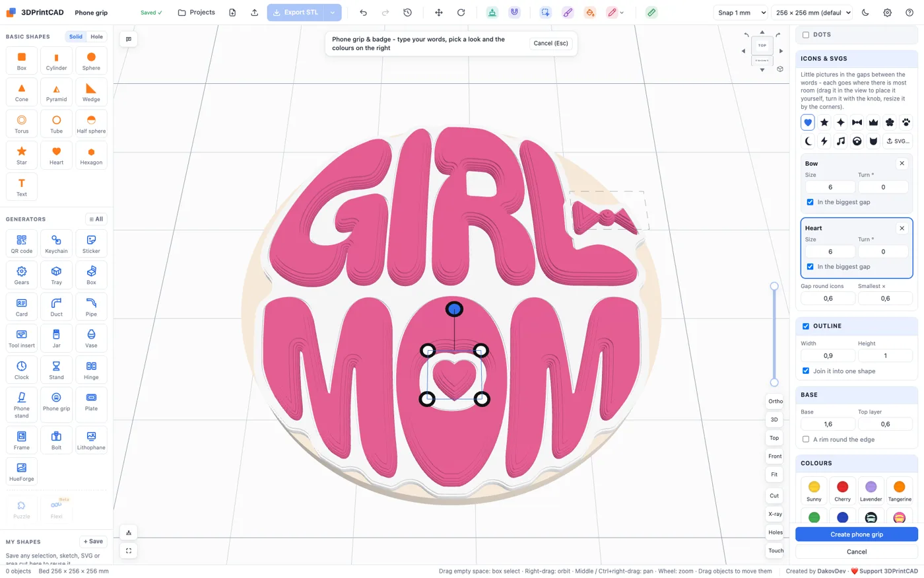The width and height of the screenshot is (924, 578).
Task: Choose the crown icon for the gaps
Action: coord(873,122)
